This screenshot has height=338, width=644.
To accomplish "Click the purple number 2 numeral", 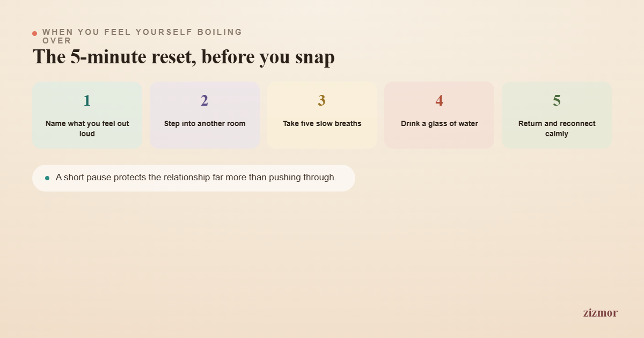I will [x=204, y=100].
